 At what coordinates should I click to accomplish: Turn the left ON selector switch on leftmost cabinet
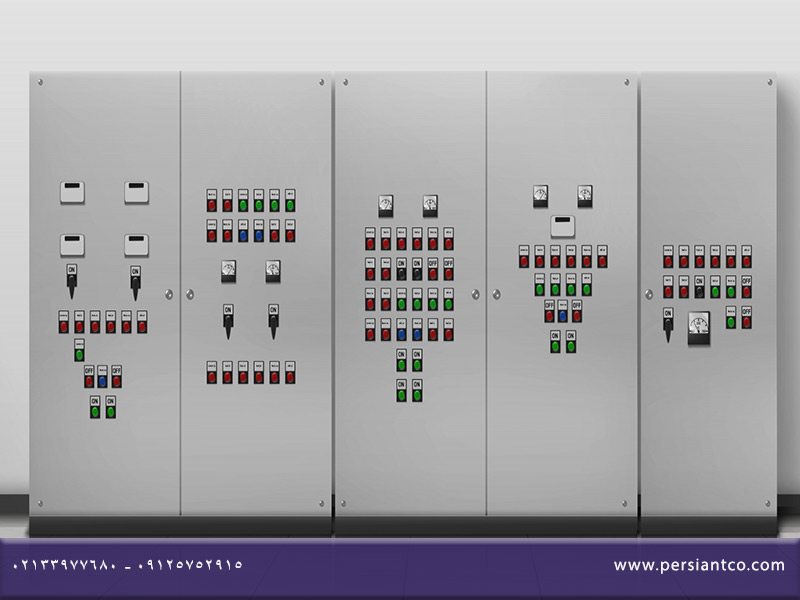[x=72, y=281]
